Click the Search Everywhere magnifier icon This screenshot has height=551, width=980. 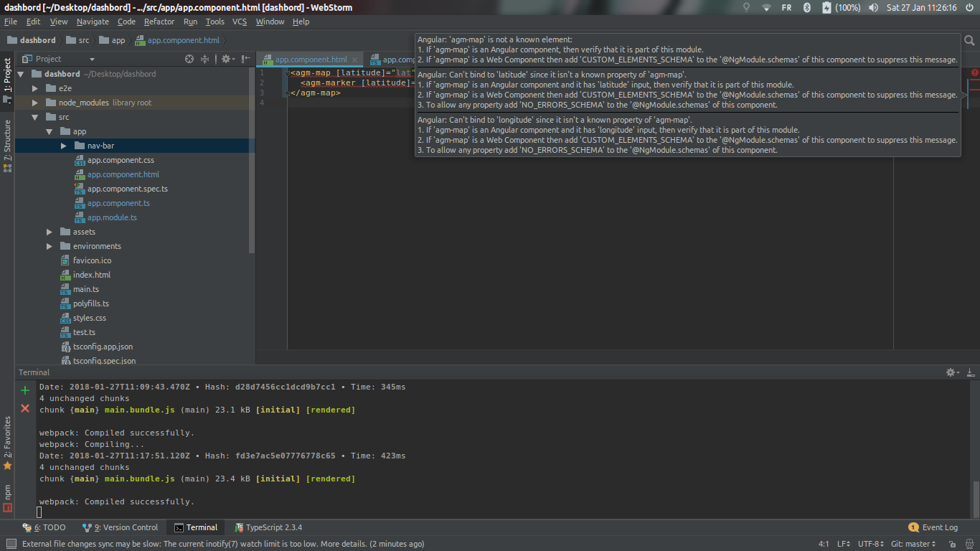[x=969, y=40]
